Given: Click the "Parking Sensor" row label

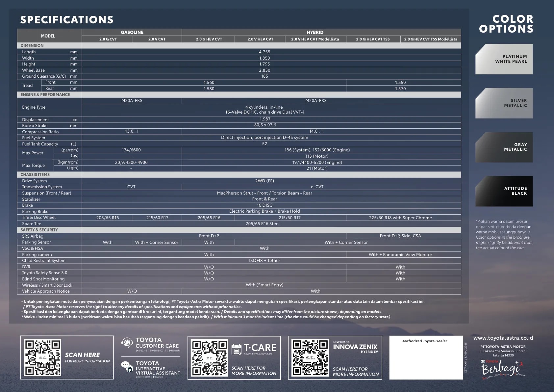Looking at the screenshot, I should click(x=36, y=242).
